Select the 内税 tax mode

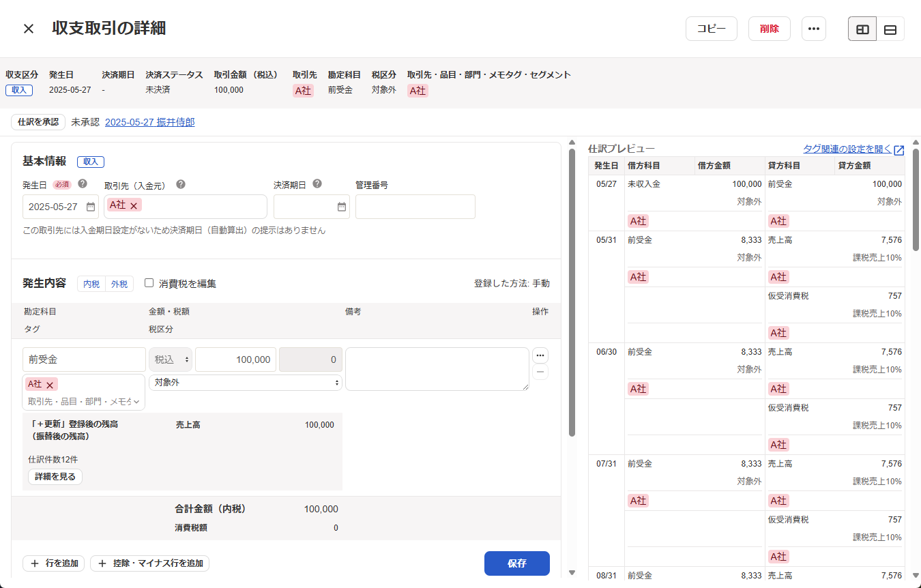91,284
